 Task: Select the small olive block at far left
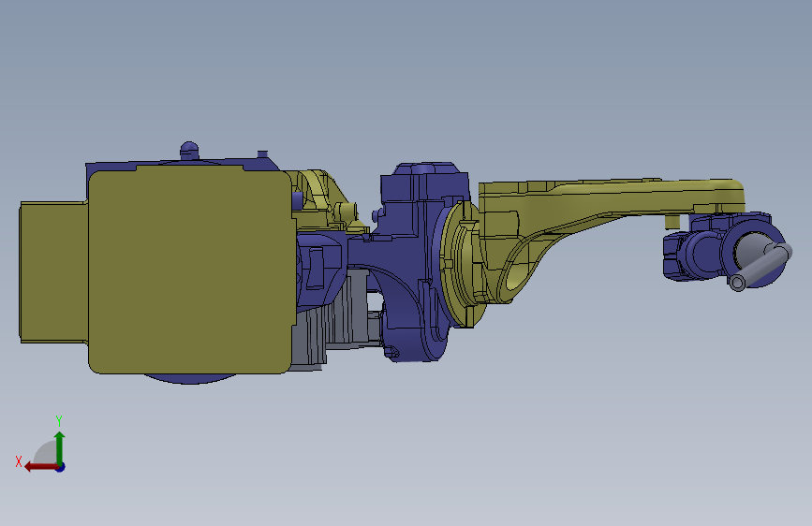53,271
